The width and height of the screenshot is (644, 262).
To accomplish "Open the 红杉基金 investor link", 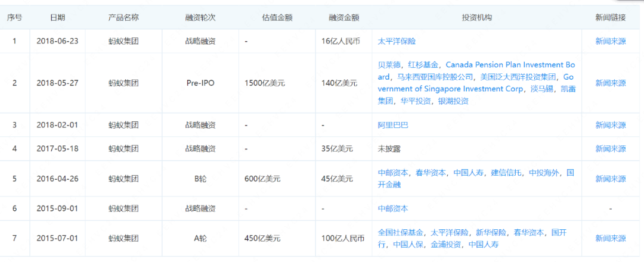I will tap(423, 65).
